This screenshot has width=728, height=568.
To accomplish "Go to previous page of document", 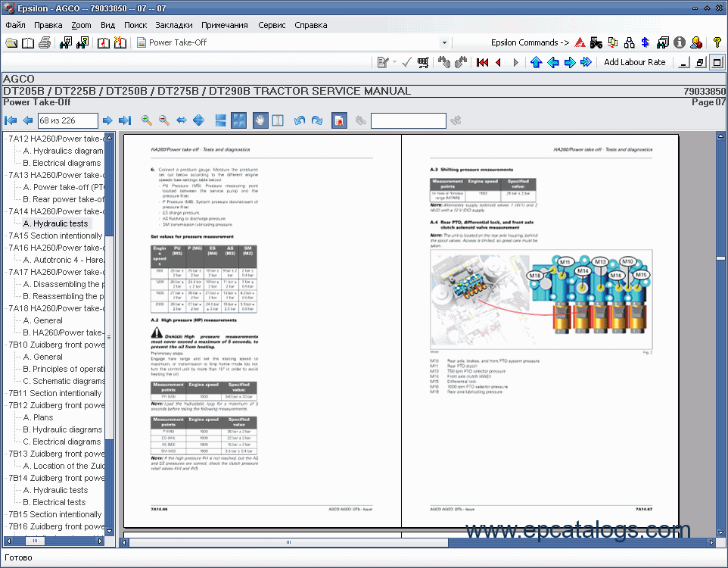I will tap(28, 121).
